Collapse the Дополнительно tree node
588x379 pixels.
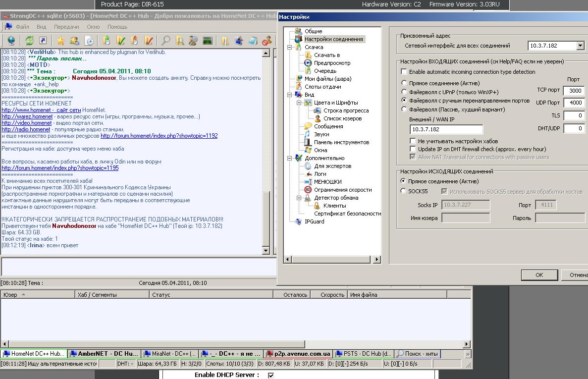(289, 158)
